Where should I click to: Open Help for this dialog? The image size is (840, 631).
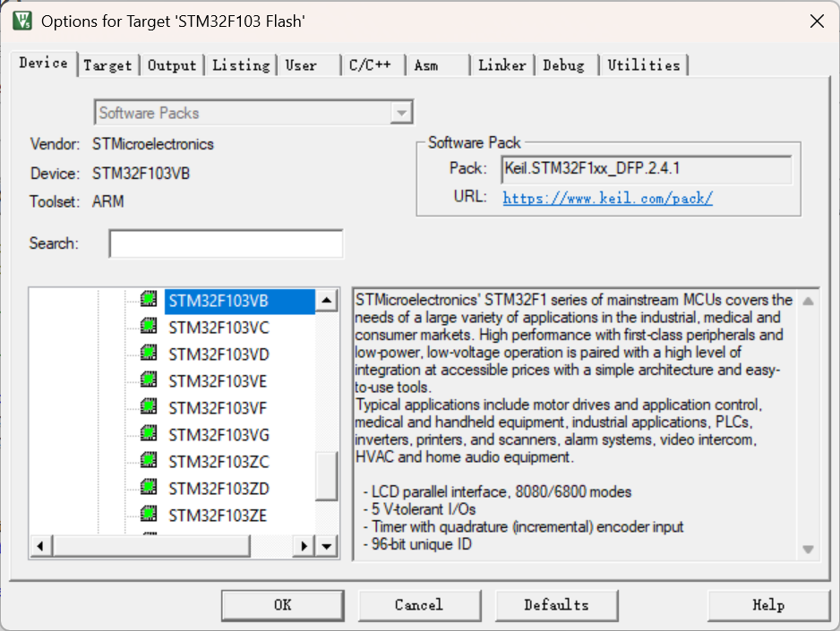[768, 605]
